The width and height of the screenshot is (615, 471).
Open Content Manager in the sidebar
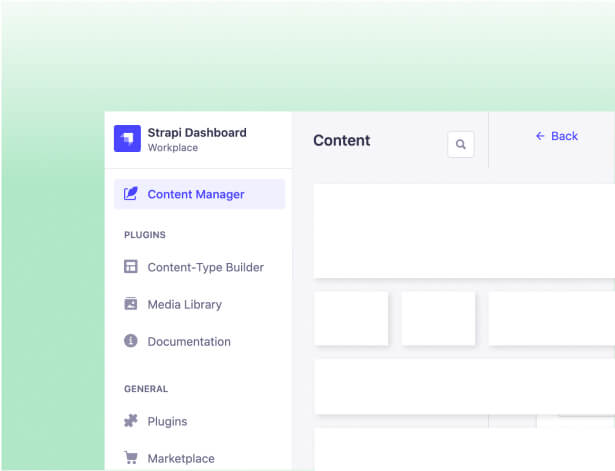tap(199, 194)
